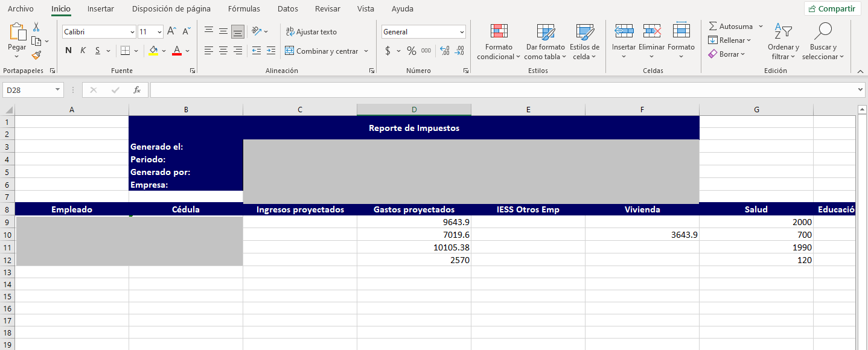Align text to top
The width and height of the screenshot is (868, 350).
click(209, 31)
